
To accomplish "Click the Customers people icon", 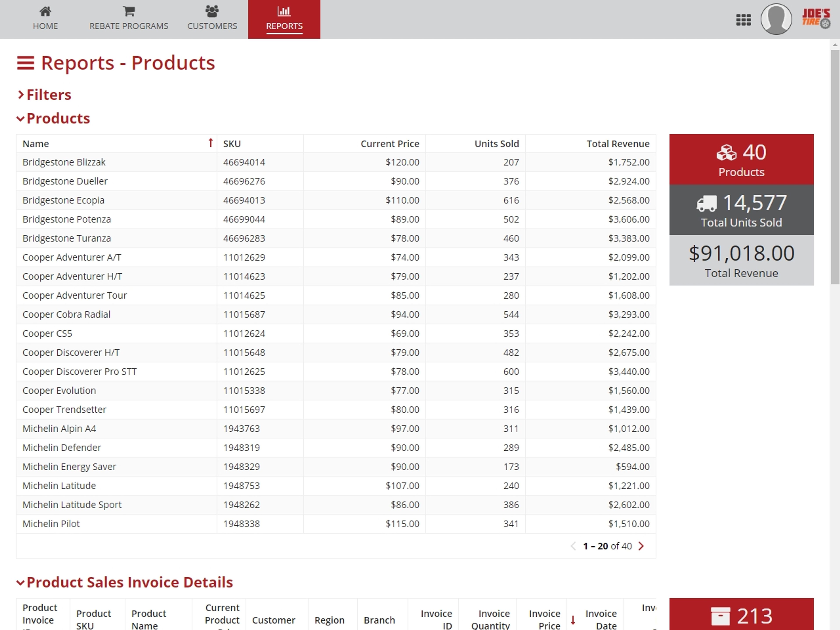I will (212, 11).
